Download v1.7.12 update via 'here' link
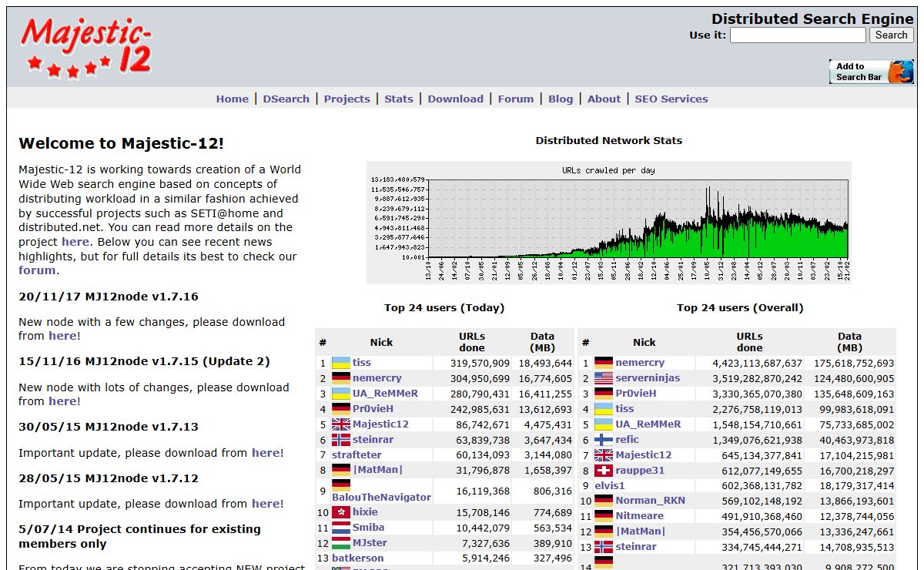924x570 pixels. click(266, 504)
